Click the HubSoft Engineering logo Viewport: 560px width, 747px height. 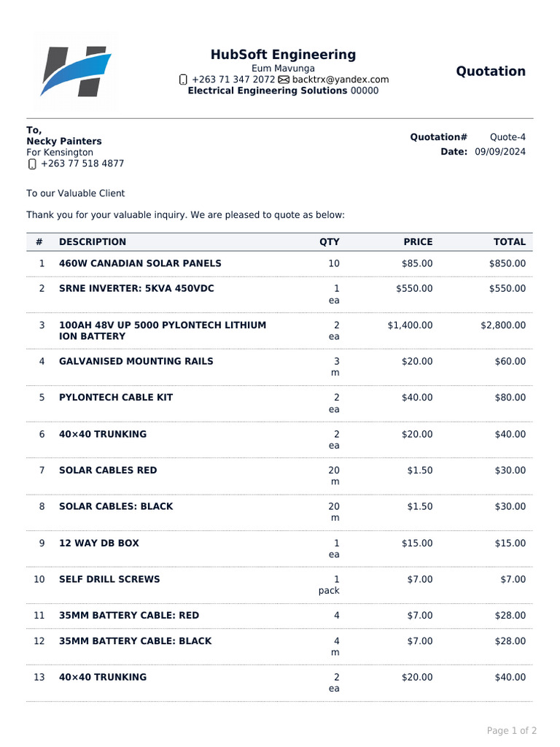pos(75,71)
